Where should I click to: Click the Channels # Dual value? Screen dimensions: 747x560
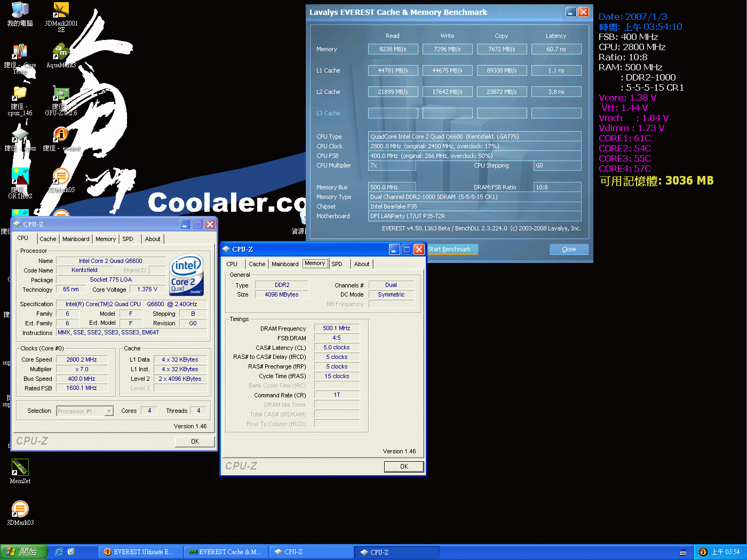[x=391, y=285]
